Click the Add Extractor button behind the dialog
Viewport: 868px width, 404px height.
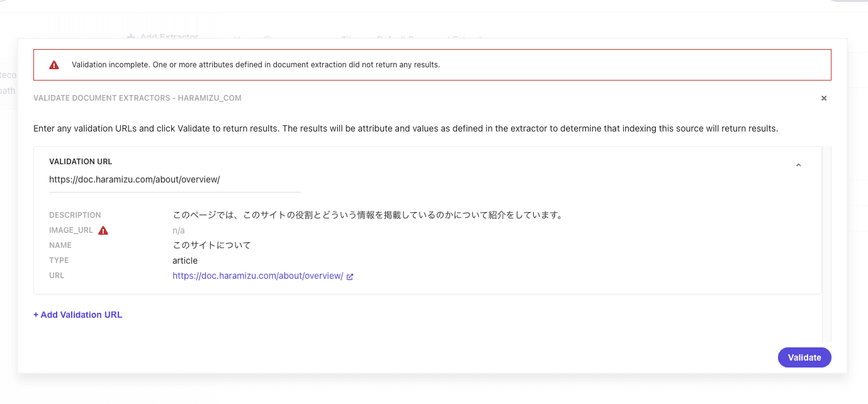pyautogui.click(x=162, y=36)
